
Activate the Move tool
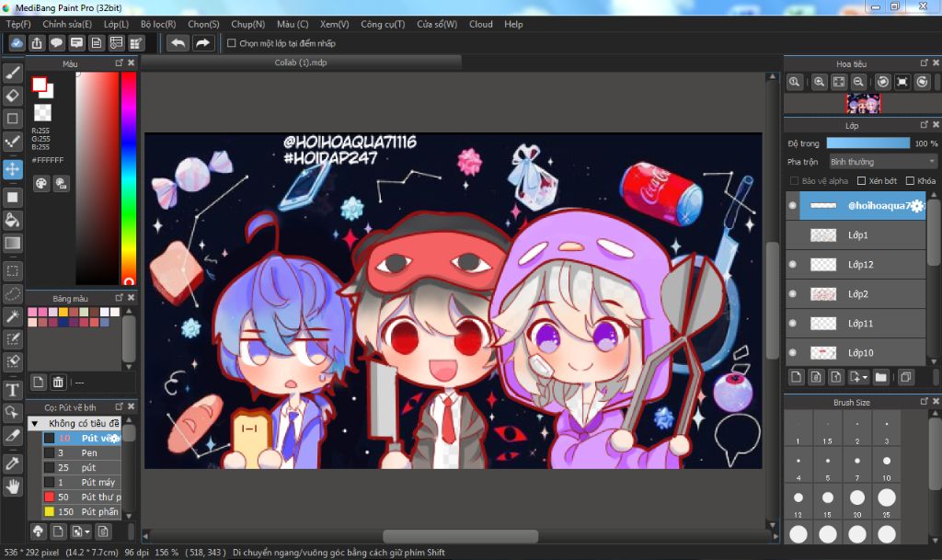(x=13, y=168)
